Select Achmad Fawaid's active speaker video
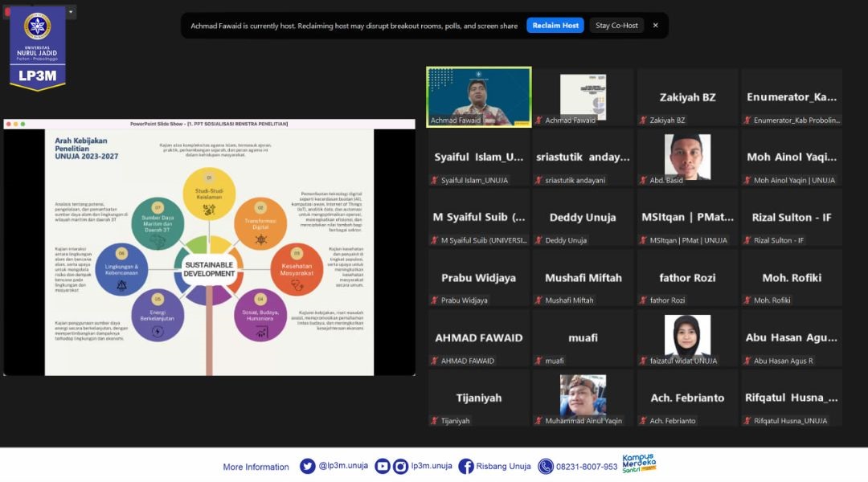This screenshot has width=868, height=482. tap(479, 96)
